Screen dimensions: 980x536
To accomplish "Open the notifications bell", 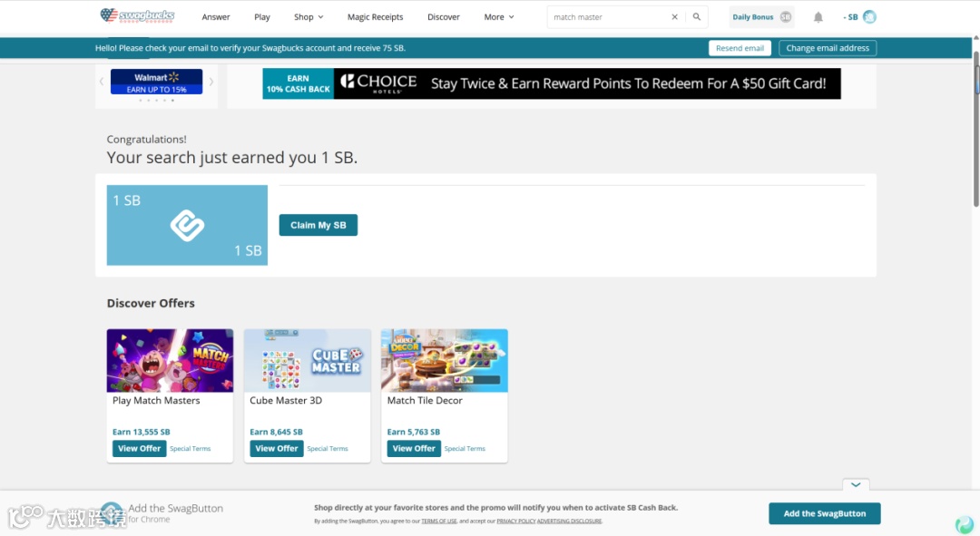I will point(818,17).
